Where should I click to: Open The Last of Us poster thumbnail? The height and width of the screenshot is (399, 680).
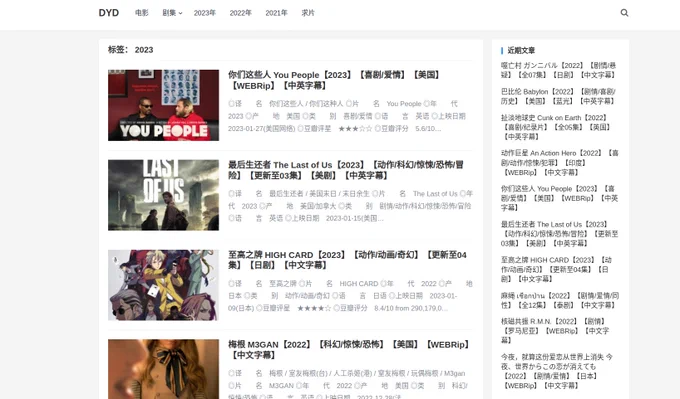[163, 195]
